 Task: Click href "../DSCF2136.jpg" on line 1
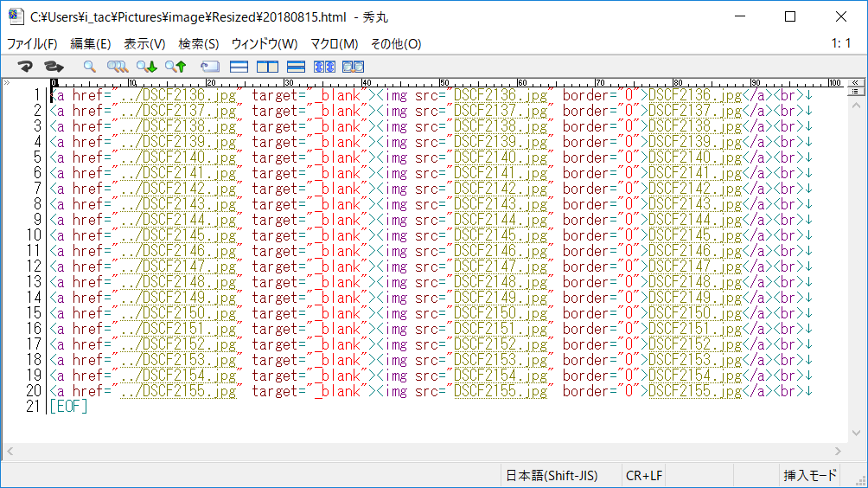click(177, 95)
